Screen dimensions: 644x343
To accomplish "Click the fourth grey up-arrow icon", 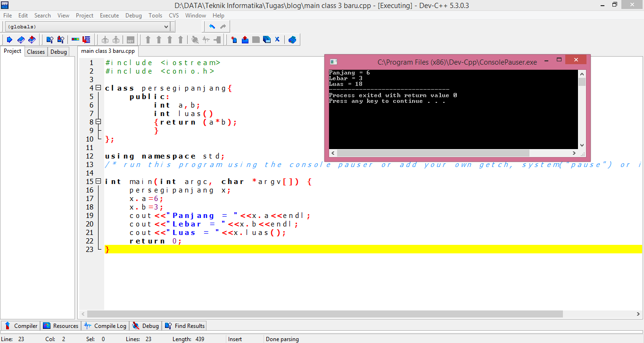I will pyautogui.click(x=180, y=40).
